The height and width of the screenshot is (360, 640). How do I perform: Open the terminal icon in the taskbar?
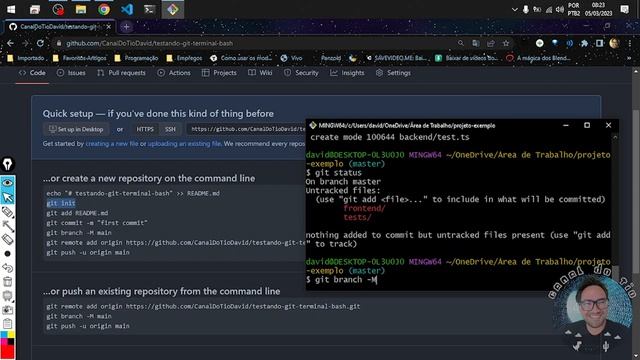click(149, 9)
